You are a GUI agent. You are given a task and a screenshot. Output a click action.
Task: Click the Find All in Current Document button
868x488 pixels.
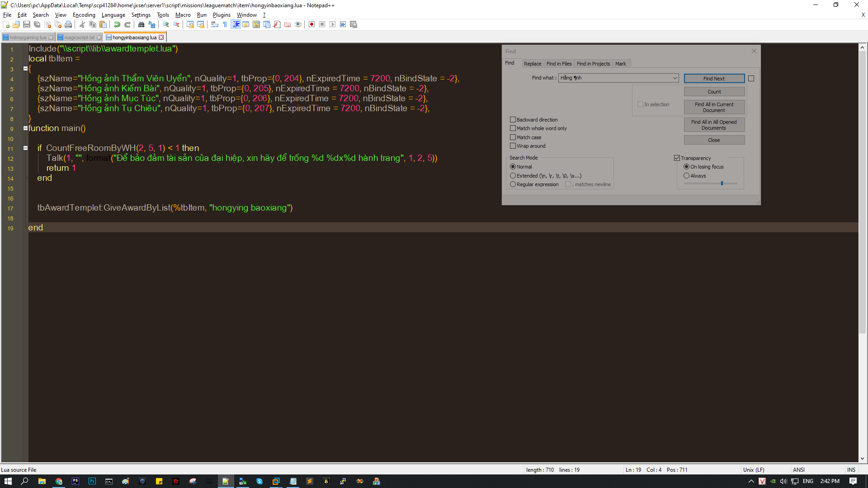click(714, 107)
